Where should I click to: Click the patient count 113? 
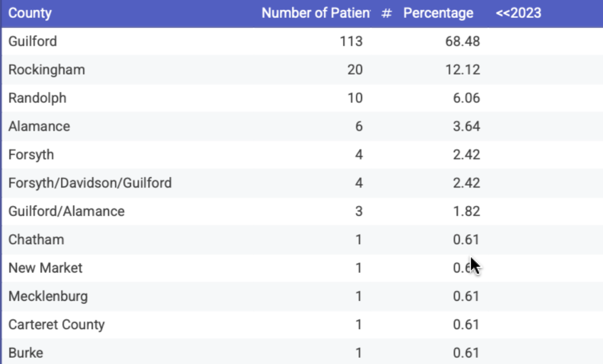coord(352,41)
